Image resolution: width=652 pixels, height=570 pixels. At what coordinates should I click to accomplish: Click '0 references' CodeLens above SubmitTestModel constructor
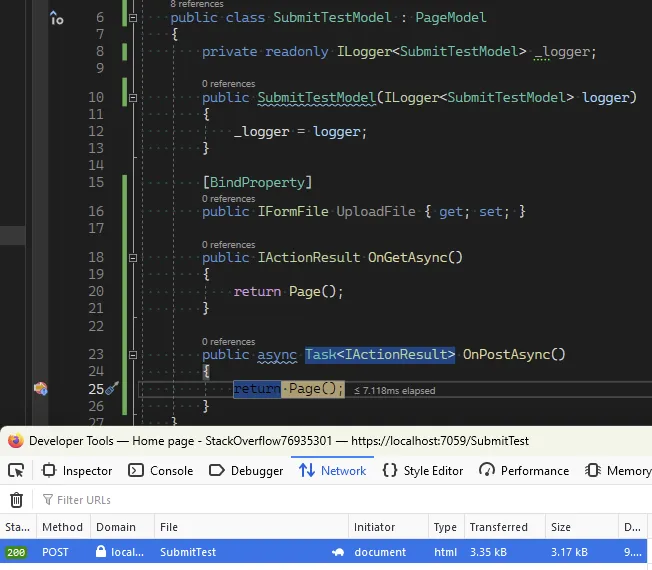pyautogui.click(x=229, y=84)
